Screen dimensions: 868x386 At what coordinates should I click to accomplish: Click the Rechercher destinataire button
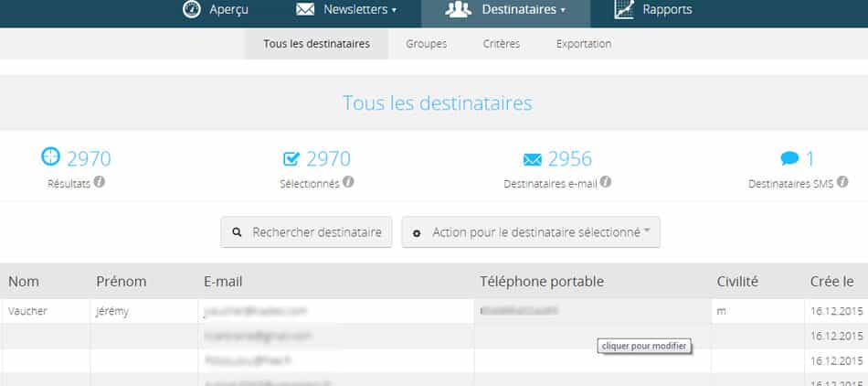point(306,232)
